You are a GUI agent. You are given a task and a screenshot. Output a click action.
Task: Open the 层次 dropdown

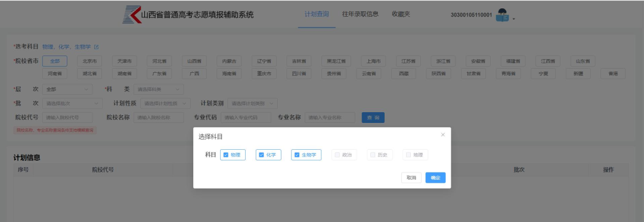click(x=67, y=89)
